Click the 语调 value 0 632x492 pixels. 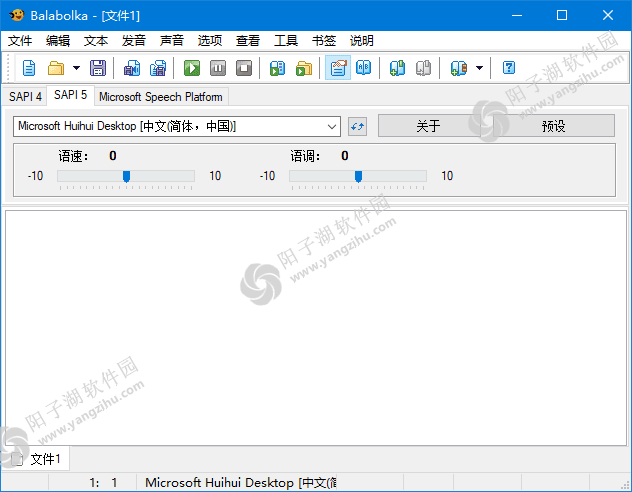(x=345, y=156)
